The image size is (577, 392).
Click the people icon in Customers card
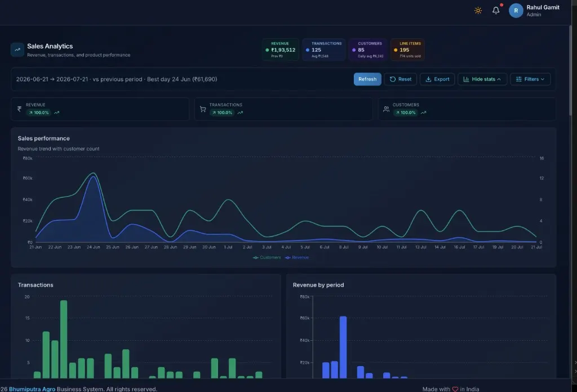click(x=386, y=109)
